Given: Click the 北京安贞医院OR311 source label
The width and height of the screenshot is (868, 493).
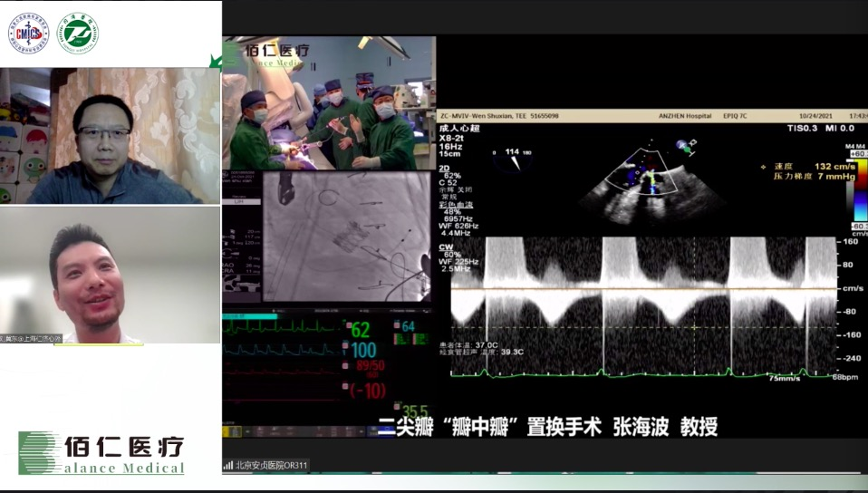Looking at the screenshot, I should (272, 465).
